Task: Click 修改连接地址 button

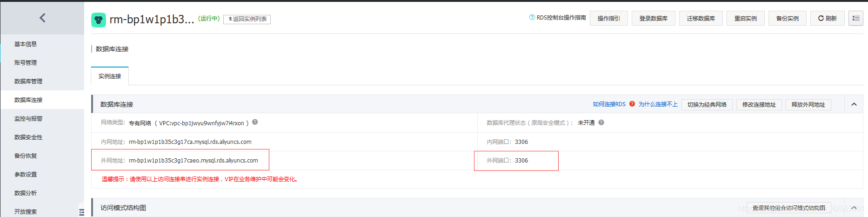Action: pos(759,105)
